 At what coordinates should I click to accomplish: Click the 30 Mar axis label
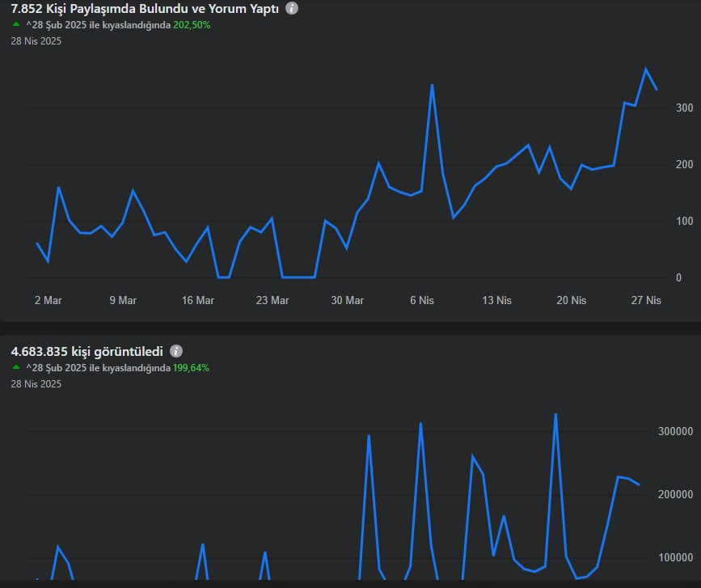[348, 301]
